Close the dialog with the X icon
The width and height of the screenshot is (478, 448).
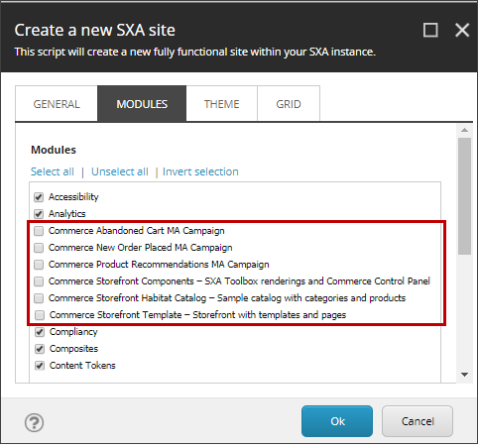click(x=462, y=30)
